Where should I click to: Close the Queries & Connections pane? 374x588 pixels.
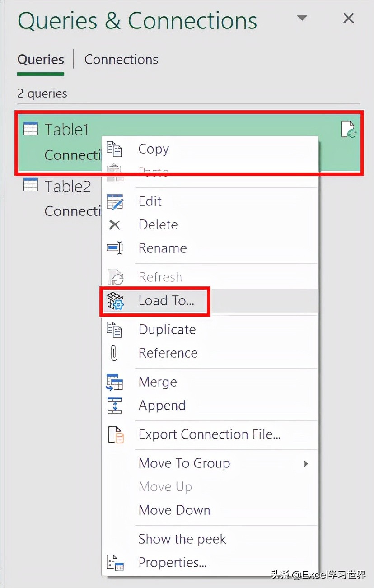pyautogui.click(x=349, y=19)
